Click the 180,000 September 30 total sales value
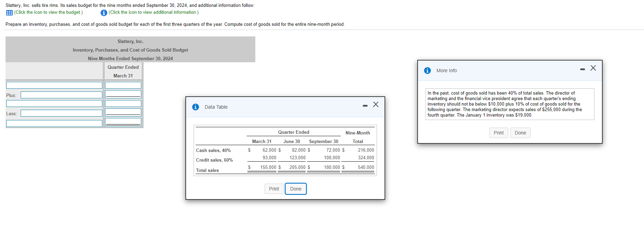 [x=332, y=167]
